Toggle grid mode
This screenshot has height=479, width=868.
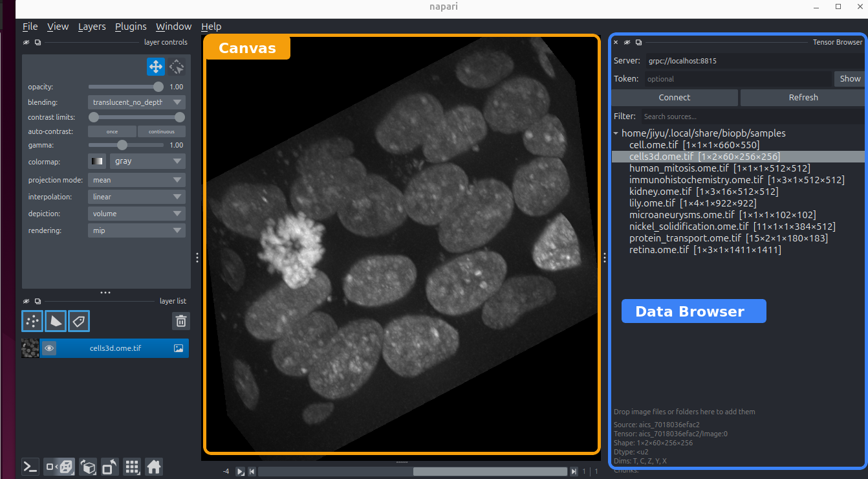coord(132,467)
